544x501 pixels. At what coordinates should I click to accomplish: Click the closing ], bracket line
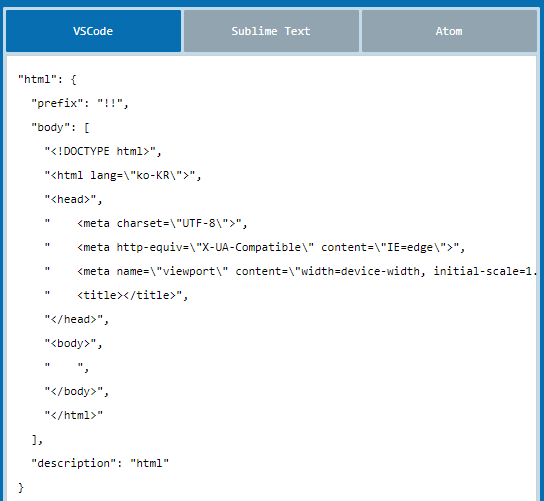pyautogui.click(x=37, y=440)
